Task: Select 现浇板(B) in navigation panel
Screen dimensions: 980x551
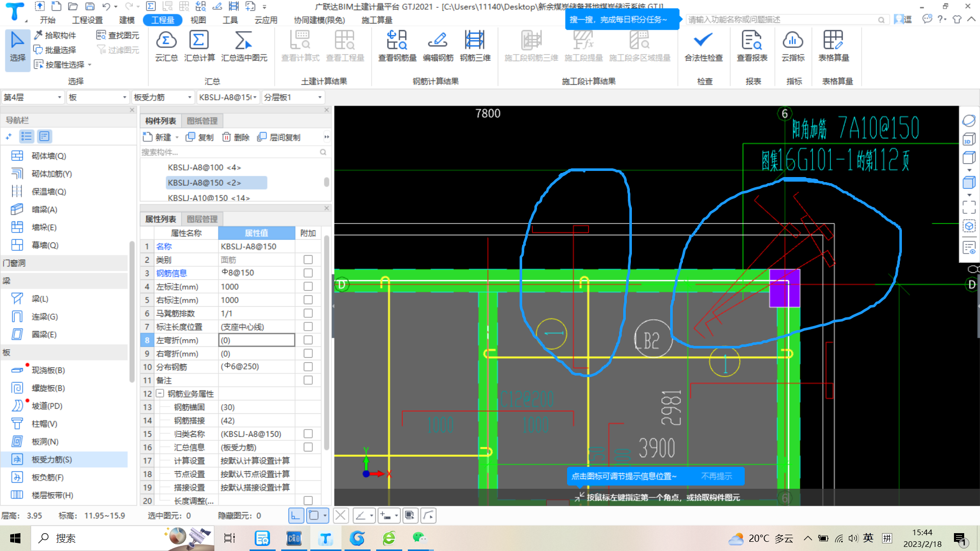Action: (48, 370)
